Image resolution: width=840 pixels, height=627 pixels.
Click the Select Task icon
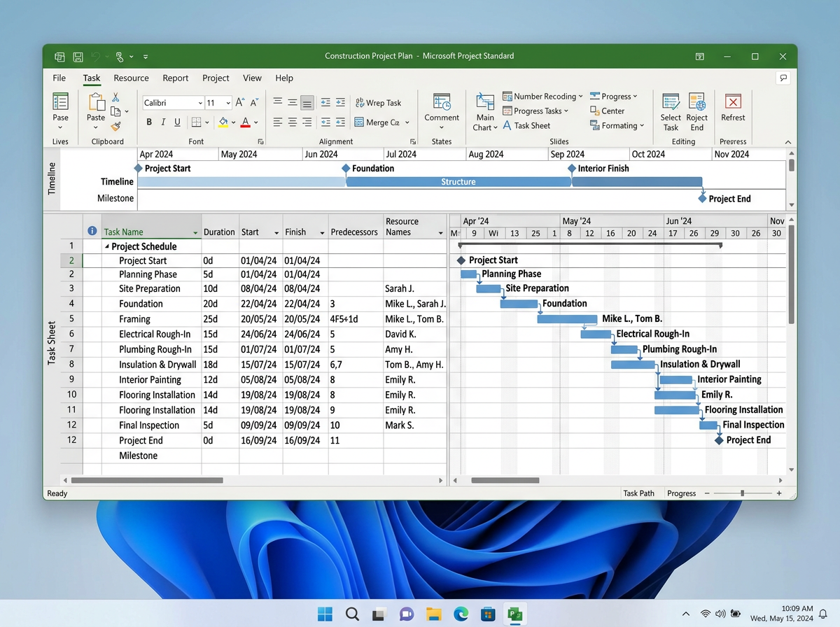[671, 102]
